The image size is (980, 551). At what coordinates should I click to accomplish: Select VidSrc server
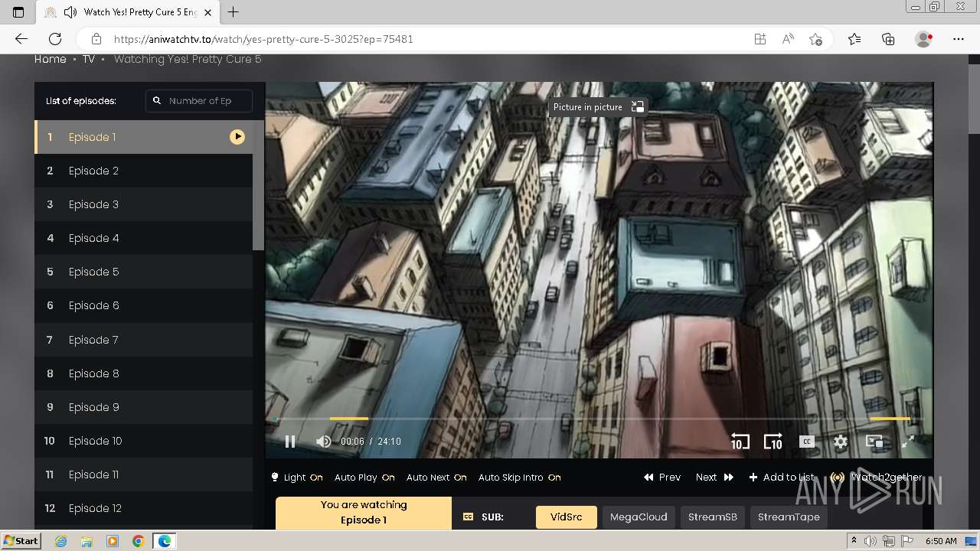567,517
